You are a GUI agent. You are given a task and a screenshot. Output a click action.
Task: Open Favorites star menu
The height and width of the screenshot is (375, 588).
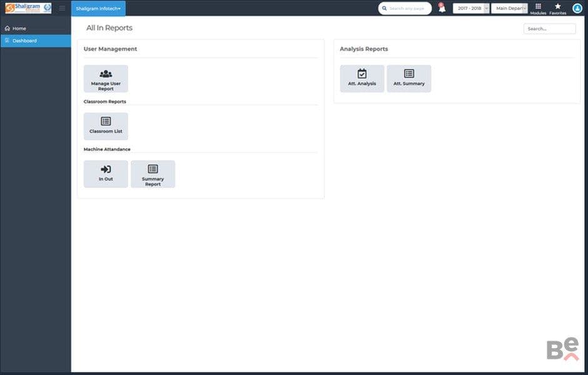557,9
